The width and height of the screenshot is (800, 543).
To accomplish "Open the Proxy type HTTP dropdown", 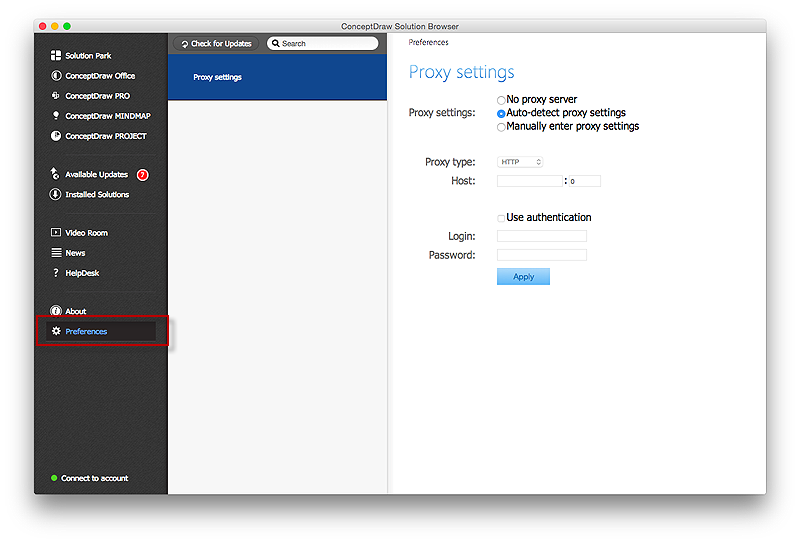I will (520, 162).
